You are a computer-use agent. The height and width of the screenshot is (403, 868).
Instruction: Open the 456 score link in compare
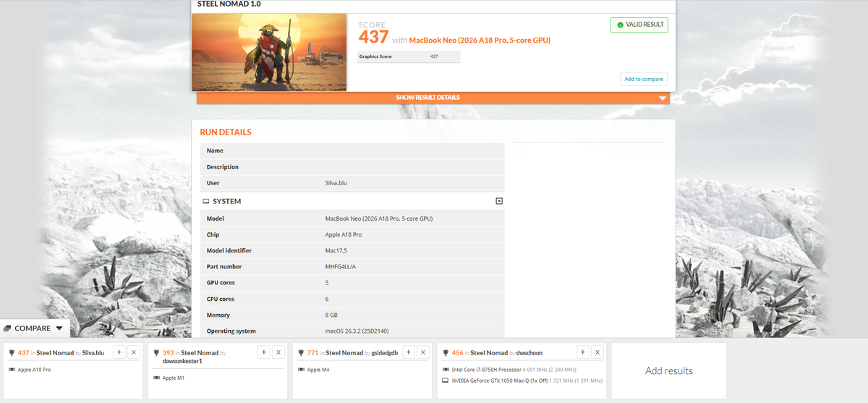(x=457, y=353)
